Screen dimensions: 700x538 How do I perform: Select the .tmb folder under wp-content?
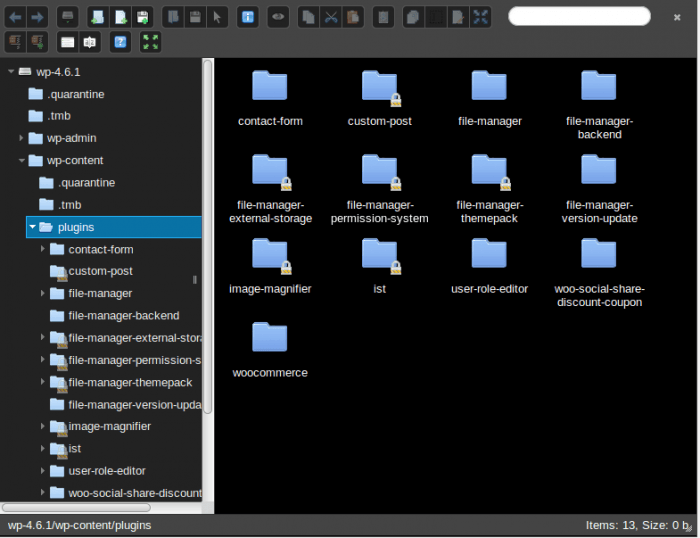(x=61, y=205)
